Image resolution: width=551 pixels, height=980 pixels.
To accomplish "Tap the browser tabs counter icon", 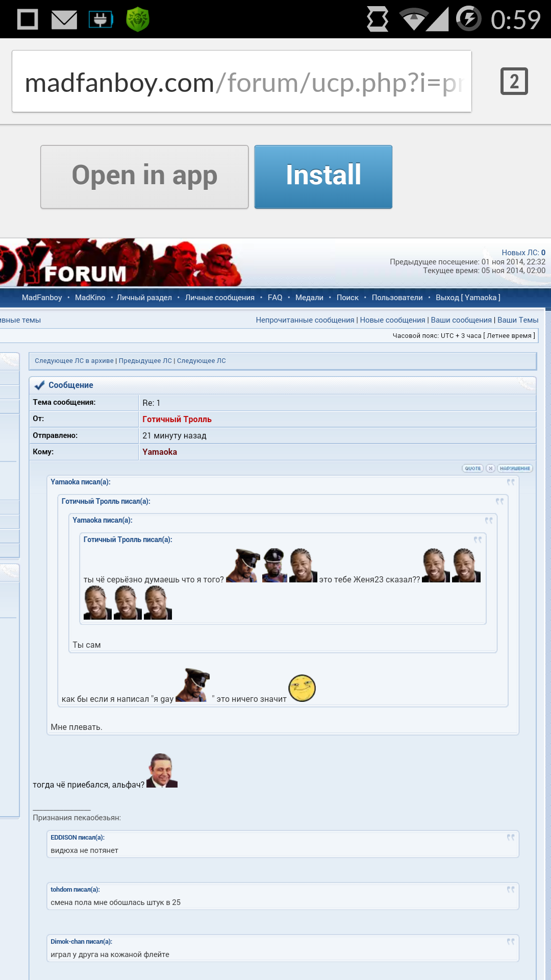I will tap(514, 82).
